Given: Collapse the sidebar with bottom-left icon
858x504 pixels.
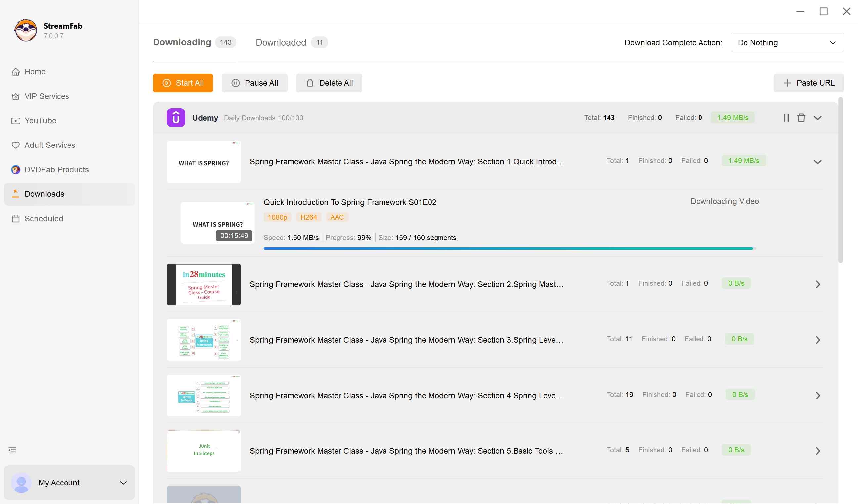Looking at the screenshot, I should click(12, 450).
